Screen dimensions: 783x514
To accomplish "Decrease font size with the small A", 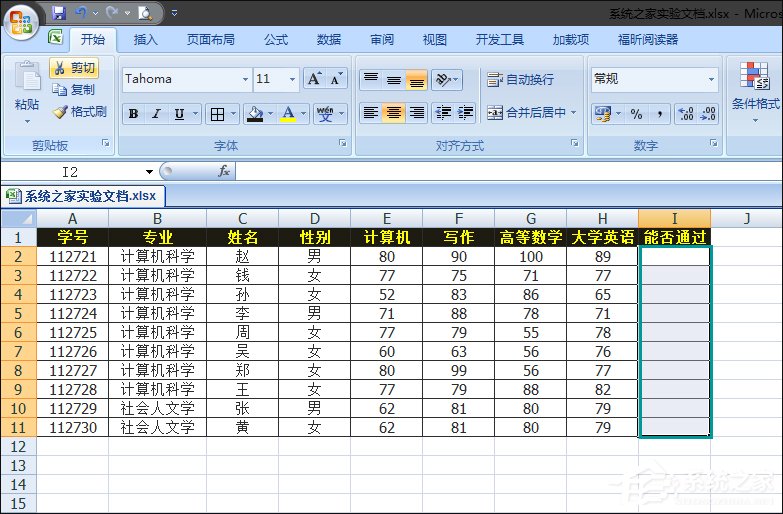I will (x=336, y=79).
